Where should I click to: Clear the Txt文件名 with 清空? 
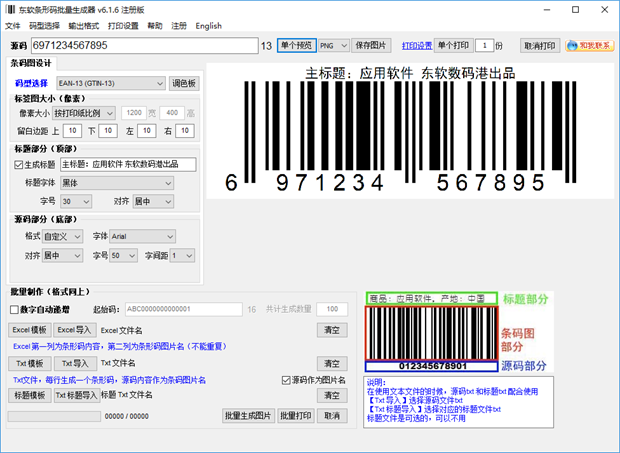click(x=332, y=363)
